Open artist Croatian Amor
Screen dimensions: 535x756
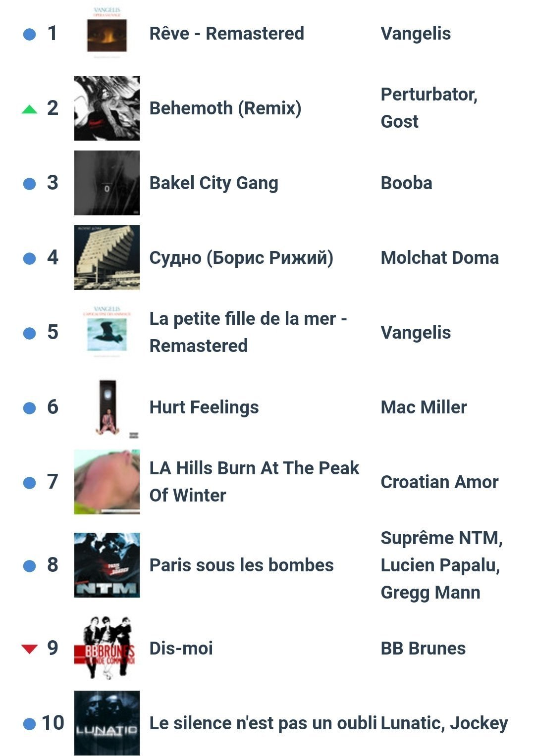pyautogui.click(x=439, y=482)
